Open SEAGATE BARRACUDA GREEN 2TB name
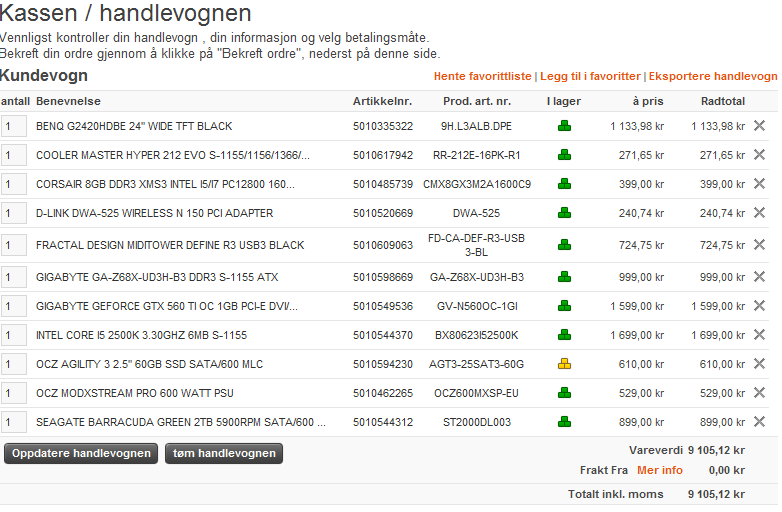 click(x=181, y=422)
